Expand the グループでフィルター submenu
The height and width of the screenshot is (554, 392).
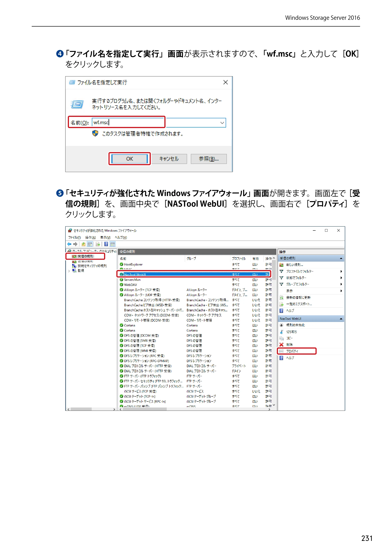point(341,284)
